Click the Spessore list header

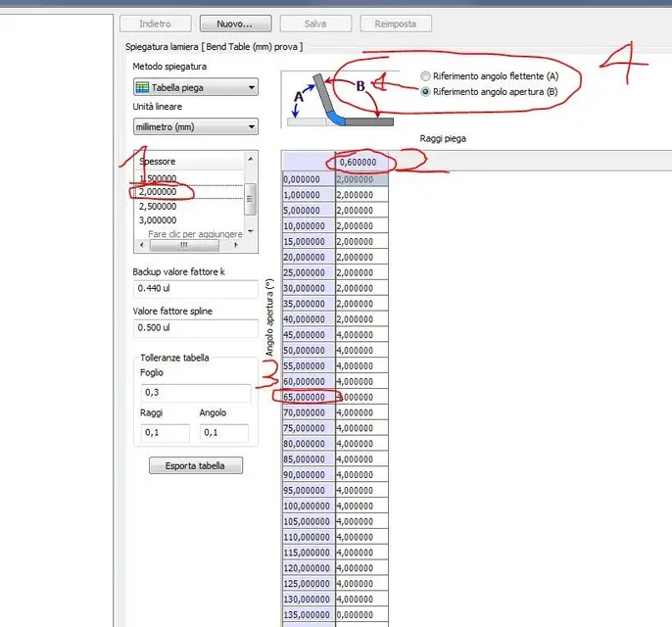(x=189, y=161)
